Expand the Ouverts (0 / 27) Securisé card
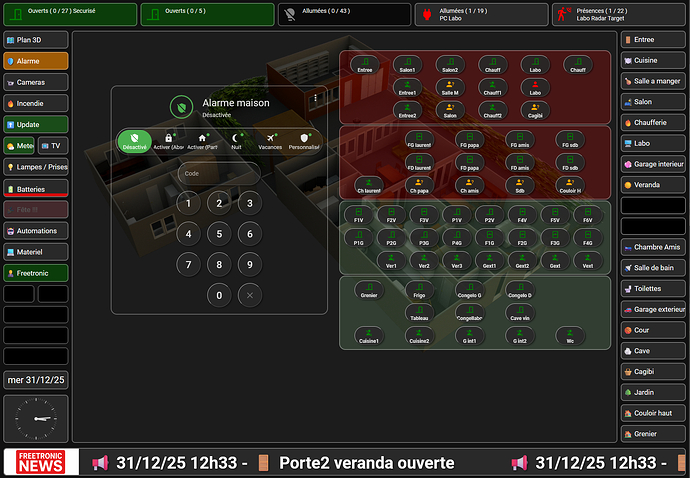 click(x=69, y=14)
